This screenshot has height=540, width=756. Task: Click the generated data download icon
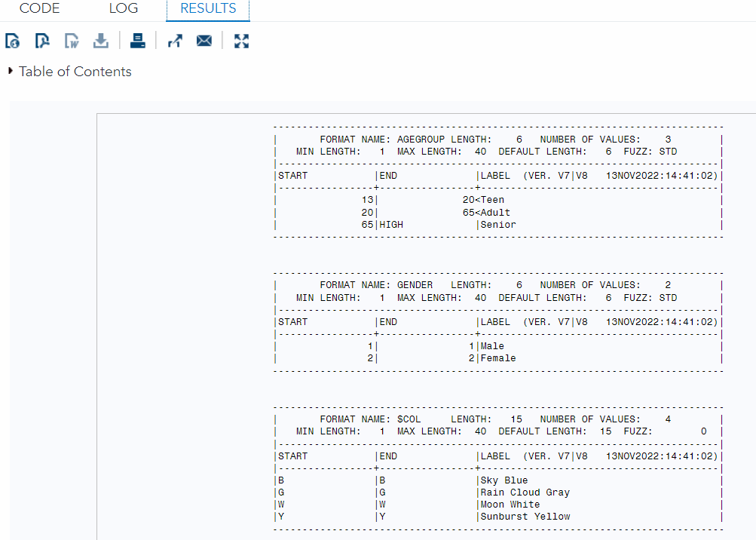coord(101,41)
